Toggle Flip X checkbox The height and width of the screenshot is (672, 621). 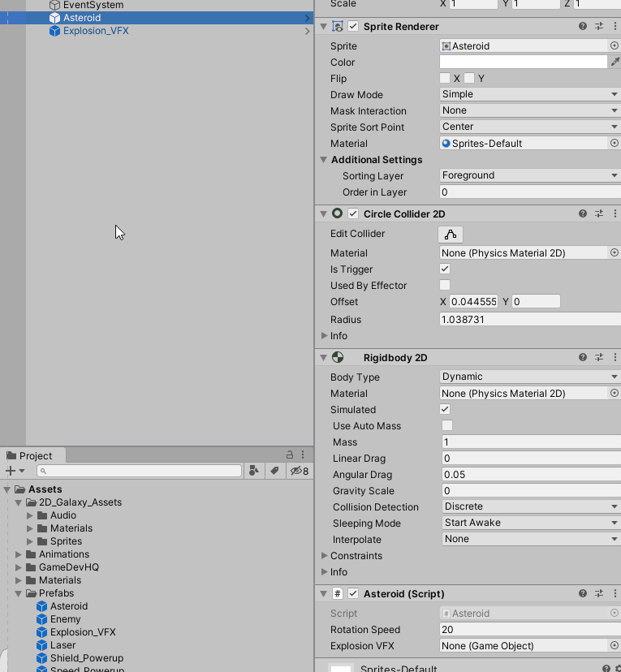click(x=445, y=78)
